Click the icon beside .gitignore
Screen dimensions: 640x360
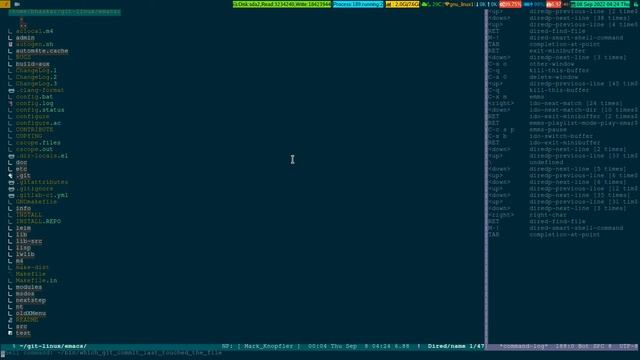(x=11, y=189)
